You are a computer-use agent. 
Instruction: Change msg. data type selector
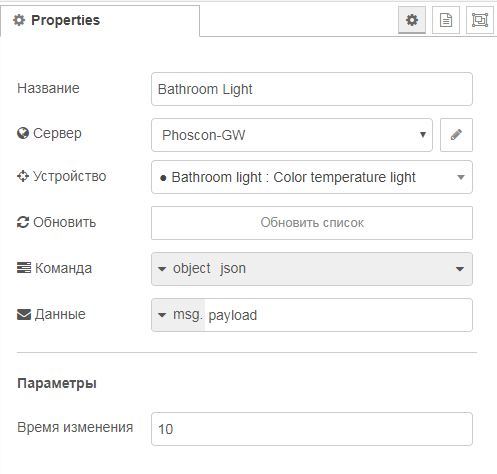(x=178, y=315)
